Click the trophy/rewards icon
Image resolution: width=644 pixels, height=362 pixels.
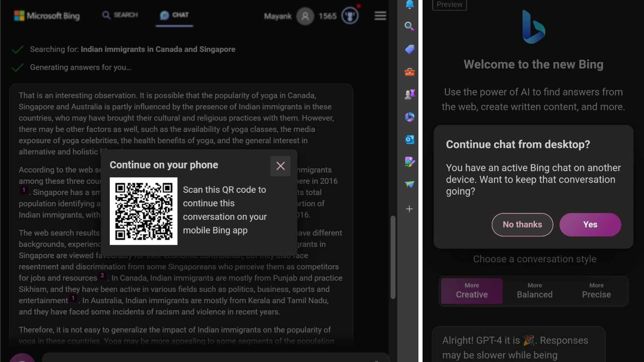[350, 15]
